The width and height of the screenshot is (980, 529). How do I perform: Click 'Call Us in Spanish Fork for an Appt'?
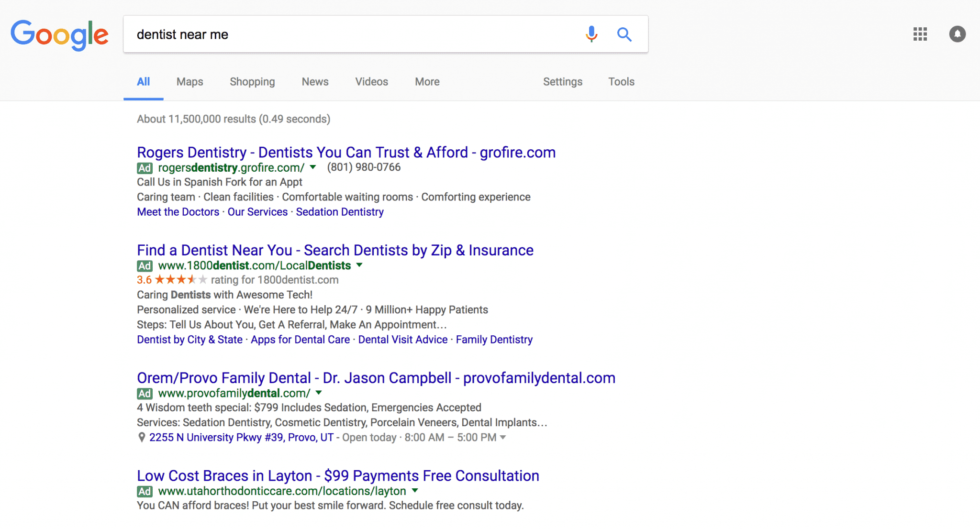click(x=220, y=182)
